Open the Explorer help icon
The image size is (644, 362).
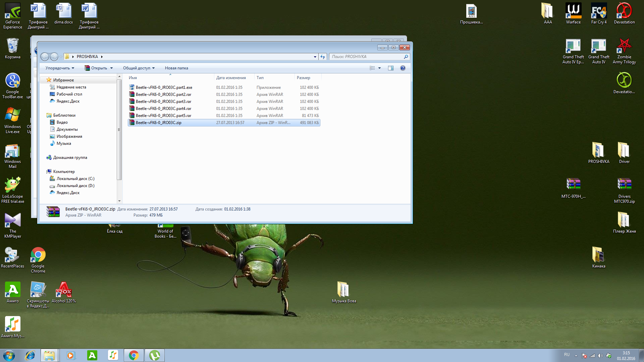click(x=403, y=68)
